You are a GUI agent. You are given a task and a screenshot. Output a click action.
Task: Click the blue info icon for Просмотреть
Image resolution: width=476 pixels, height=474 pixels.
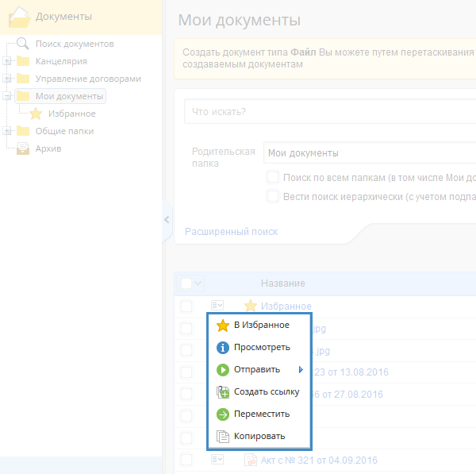[x=223, y=347]
